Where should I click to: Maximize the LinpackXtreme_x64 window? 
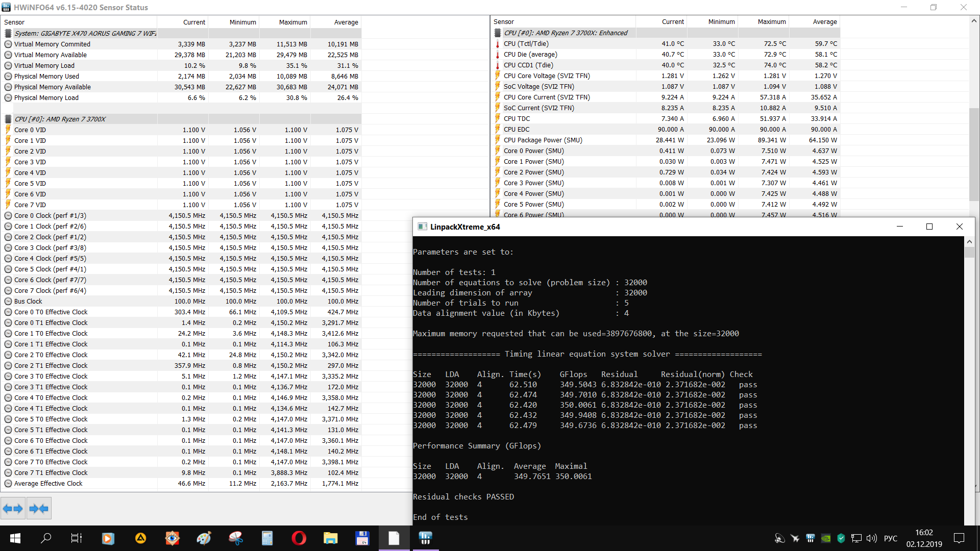929,227
